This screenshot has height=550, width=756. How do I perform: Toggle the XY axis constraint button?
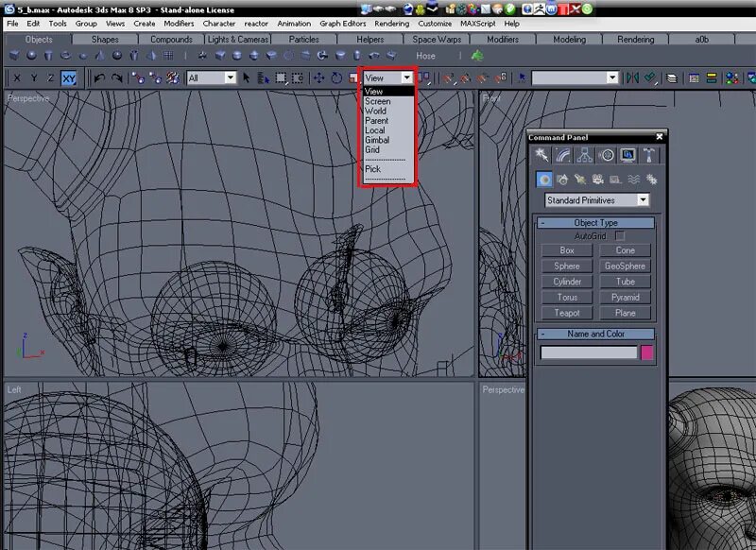click(x=68, y=77)
